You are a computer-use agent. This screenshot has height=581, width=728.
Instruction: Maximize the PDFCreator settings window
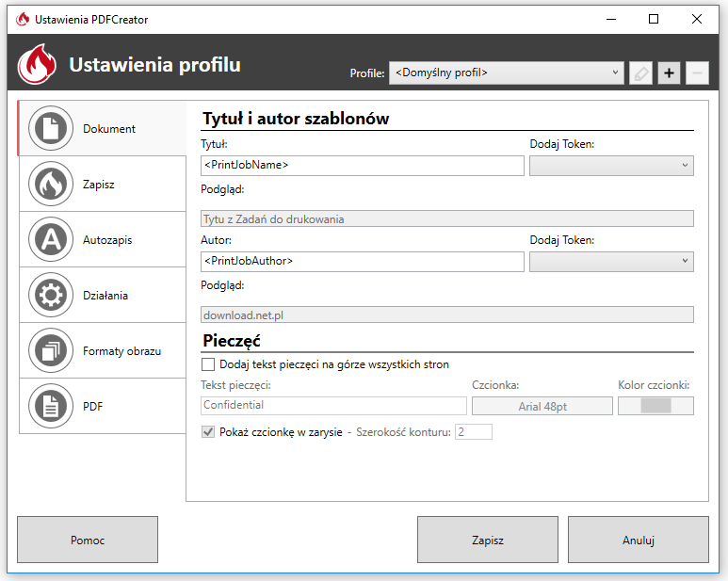coord(654,19)
